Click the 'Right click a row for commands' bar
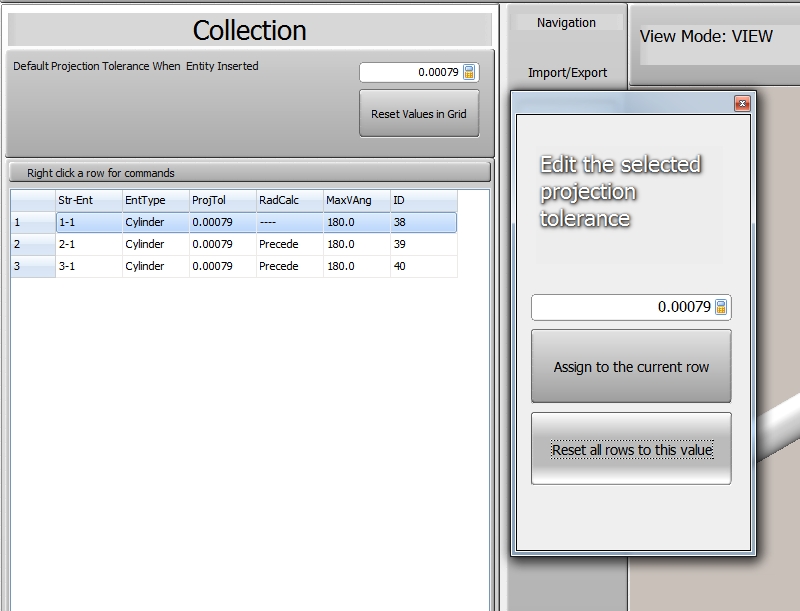 249,172
